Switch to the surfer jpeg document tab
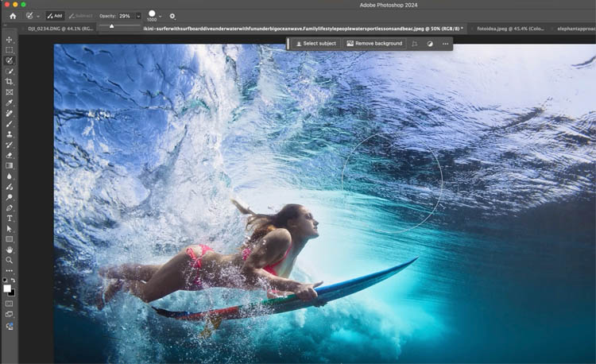The image size is (596, 364). [303, 29]
